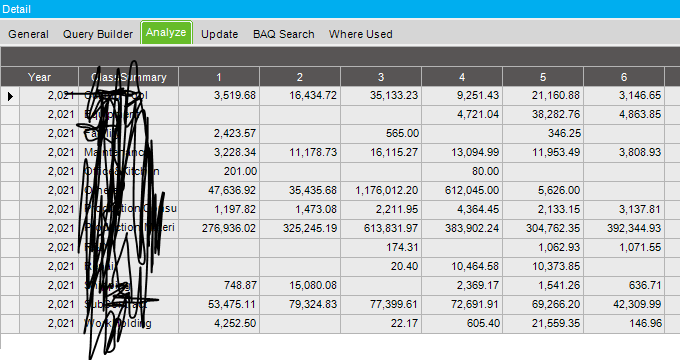680x360 pixels.
Task: Select cell value 47,636.92
Action: [219, 190]
